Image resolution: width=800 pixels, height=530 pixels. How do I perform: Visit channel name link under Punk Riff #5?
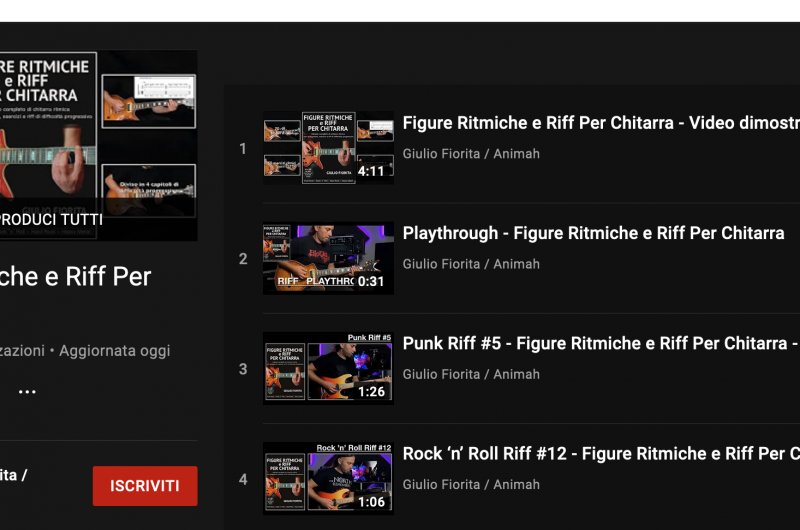pos(471,374)
